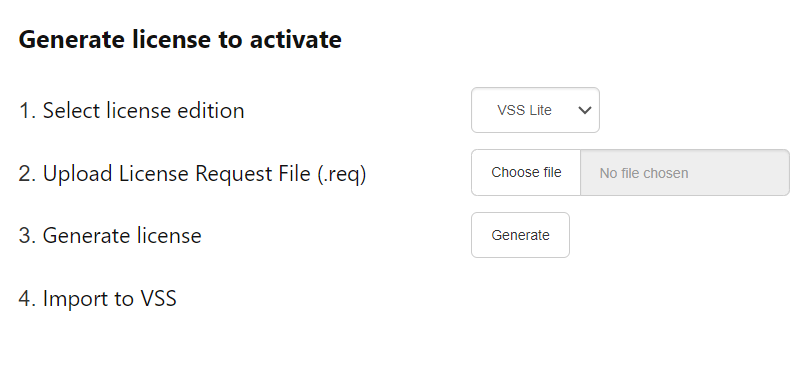Click the number 3. before Generate license
This screenshot has width=802, height=382.
coord(28,236)
